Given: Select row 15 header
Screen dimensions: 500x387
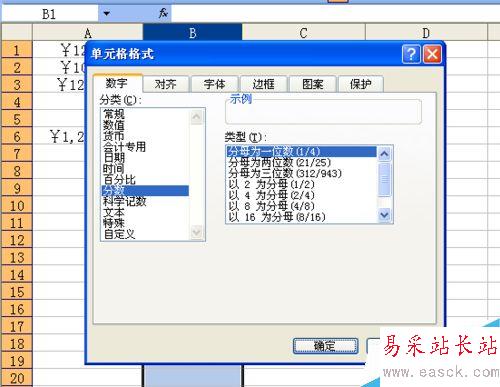Looking at the screenshot, I should (17, 292).
